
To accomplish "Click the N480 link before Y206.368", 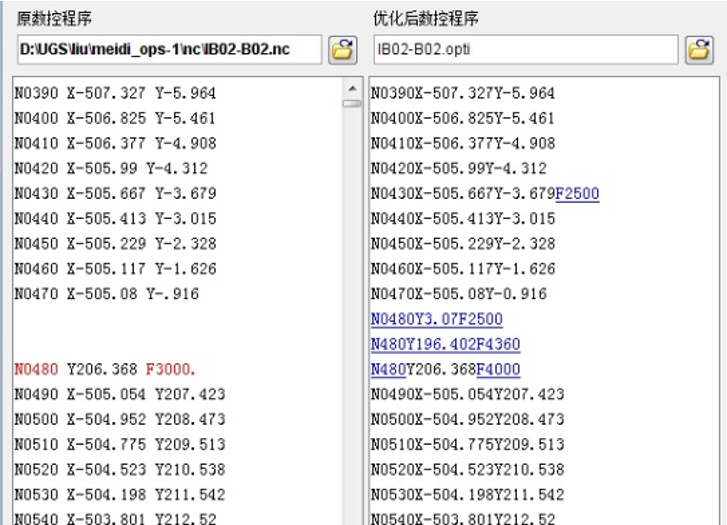I will coord(388,369).
